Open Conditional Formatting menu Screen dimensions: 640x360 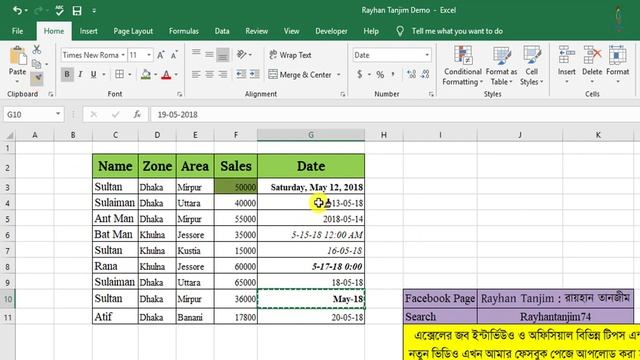coord(462,65)
